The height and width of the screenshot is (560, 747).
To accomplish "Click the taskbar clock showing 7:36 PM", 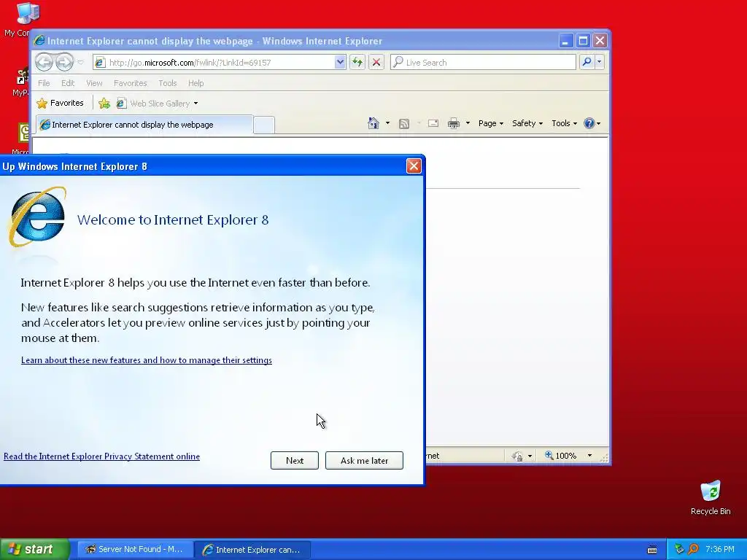I will tap(720, 550).
